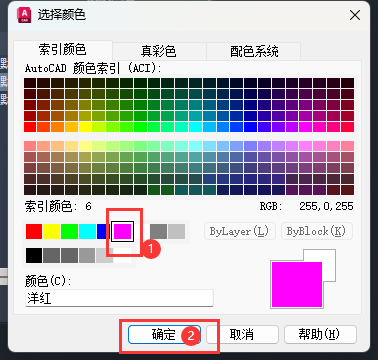
Task: Pick the black swatch in gray row
Action: [x=34, y=255]
